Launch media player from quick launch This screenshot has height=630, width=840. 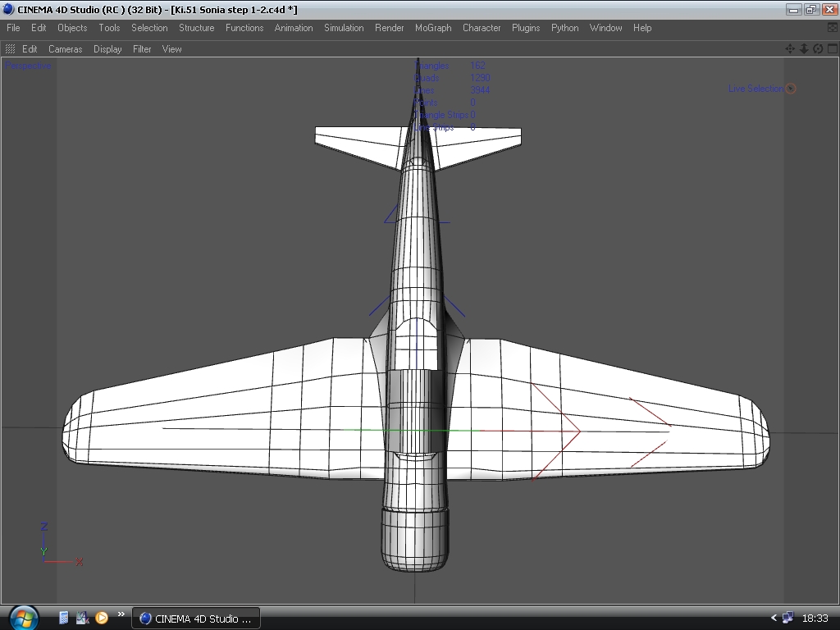102,618
